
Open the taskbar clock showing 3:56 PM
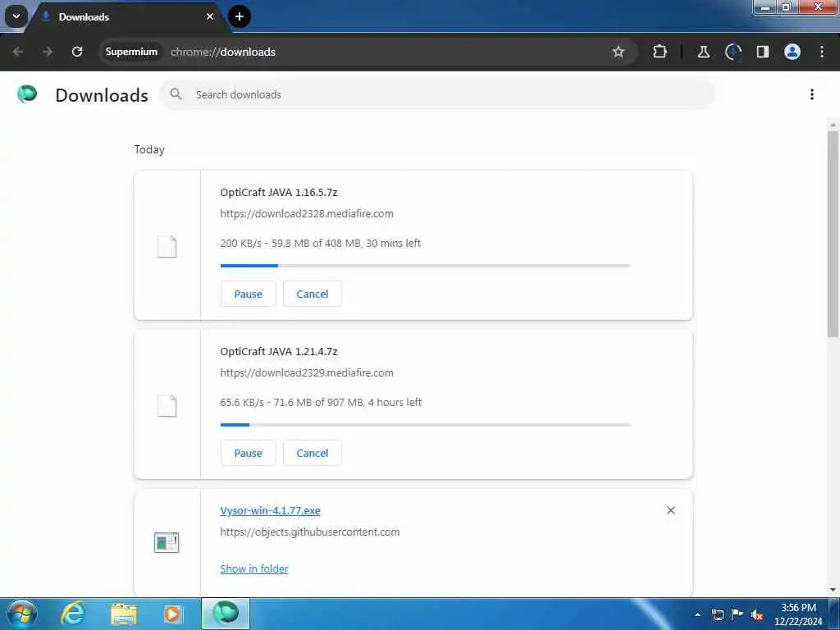pos(798,614)
